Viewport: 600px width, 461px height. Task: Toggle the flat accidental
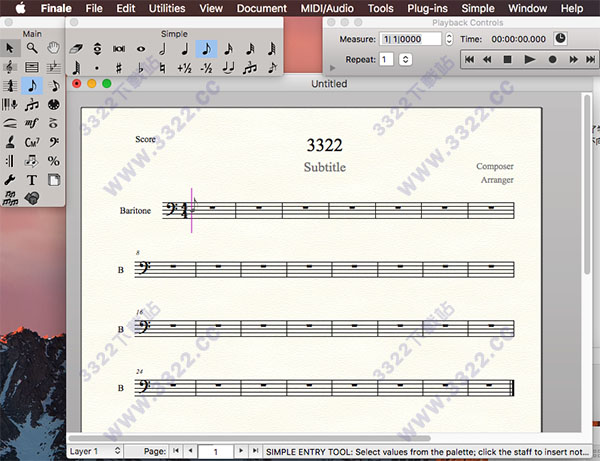(141, 68)
